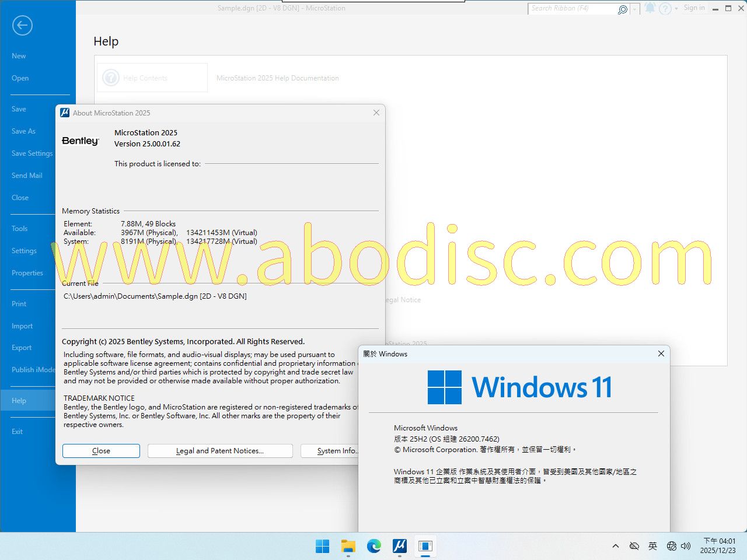Open MicroStation from the taskbar
The image size is (747, 560).
point(399,546)
